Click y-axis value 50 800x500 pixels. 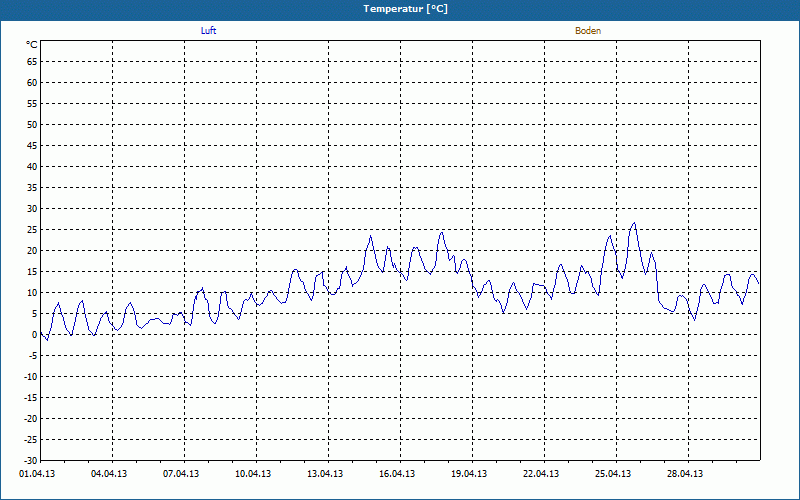pyautogui.click(x=32, y=124)
